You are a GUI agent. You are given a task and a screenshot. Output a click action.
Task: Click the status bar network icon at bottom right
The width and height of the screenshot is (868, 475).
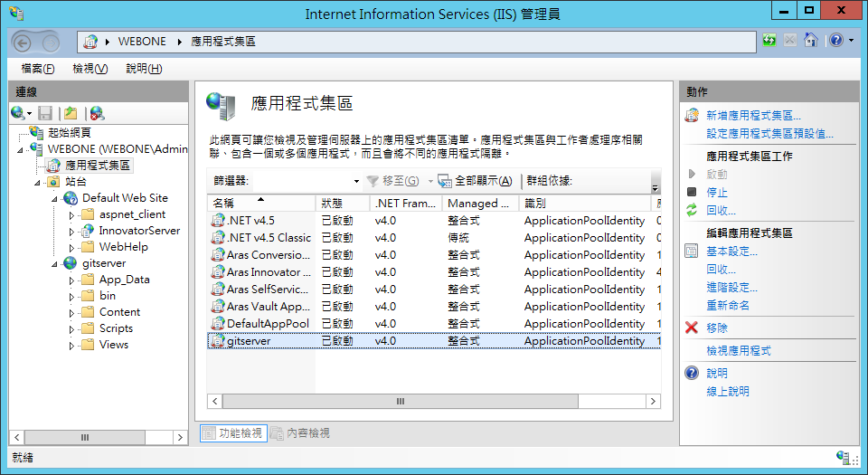(844, 457)
